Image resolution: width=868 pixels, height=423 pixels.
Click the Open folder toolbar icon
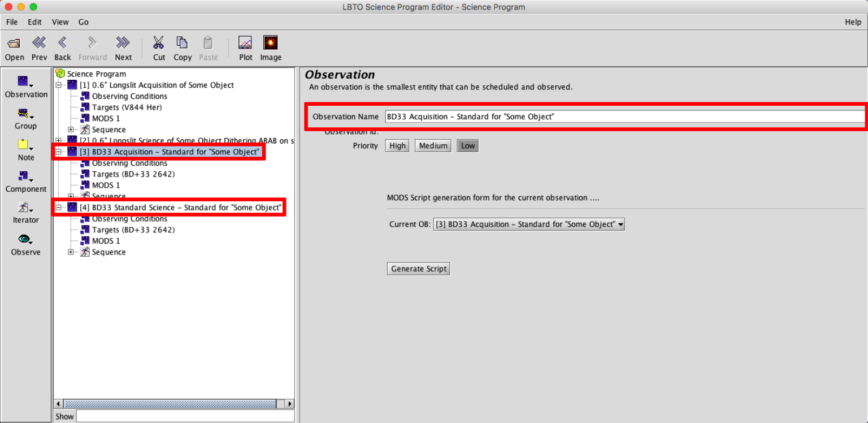pos(14,43)
